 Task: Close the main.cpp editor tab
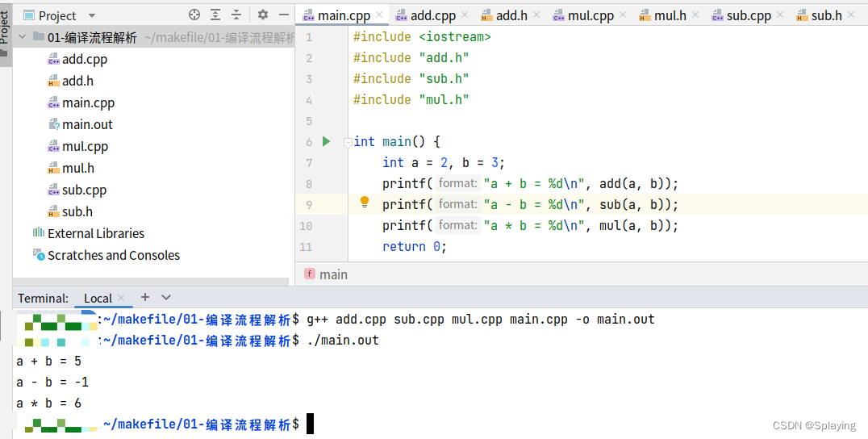pos(379,15)
